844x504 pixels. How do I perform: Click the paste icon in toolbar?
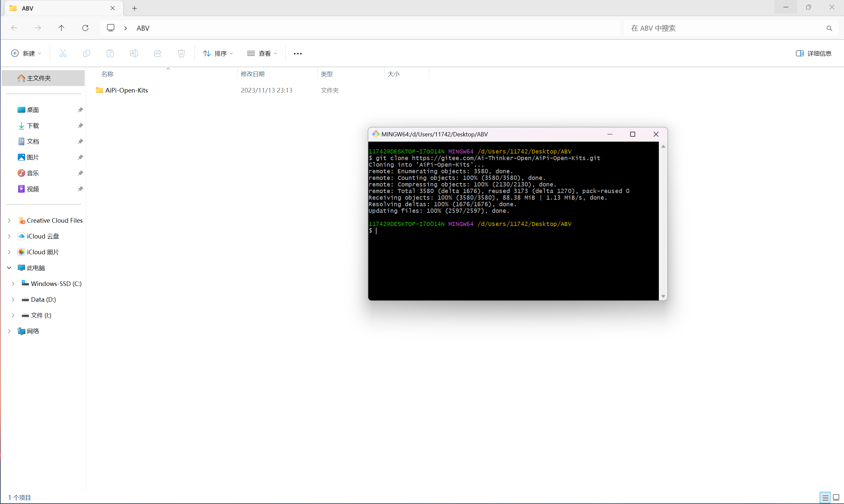pyautogui.click(x=110, y=53)
